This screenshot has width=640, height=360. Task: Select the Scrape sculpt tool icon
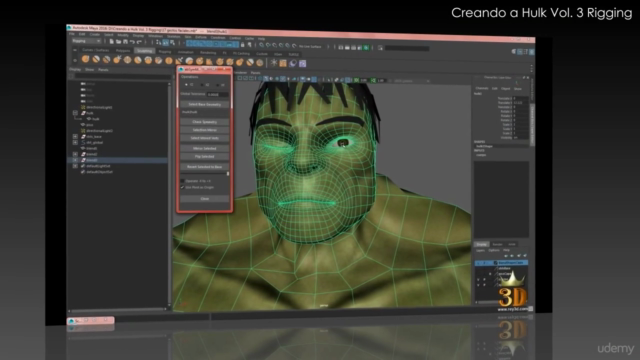200,62
